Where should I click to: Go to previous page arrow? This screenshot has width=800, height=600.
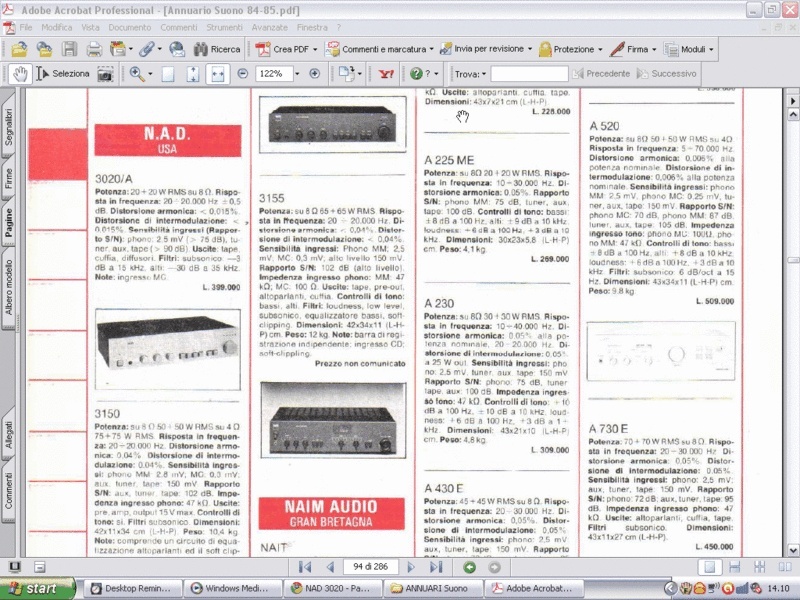331,567
